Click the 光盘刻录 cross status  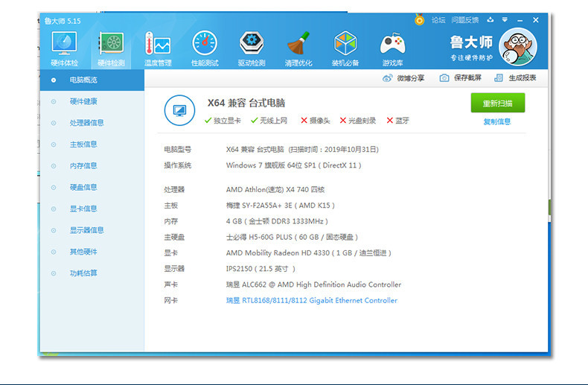coord(358,121)
